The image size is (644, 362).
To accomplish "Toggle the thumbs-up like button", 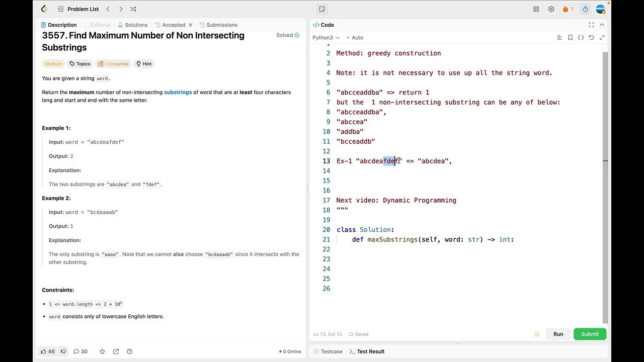I will coord(48,351).
